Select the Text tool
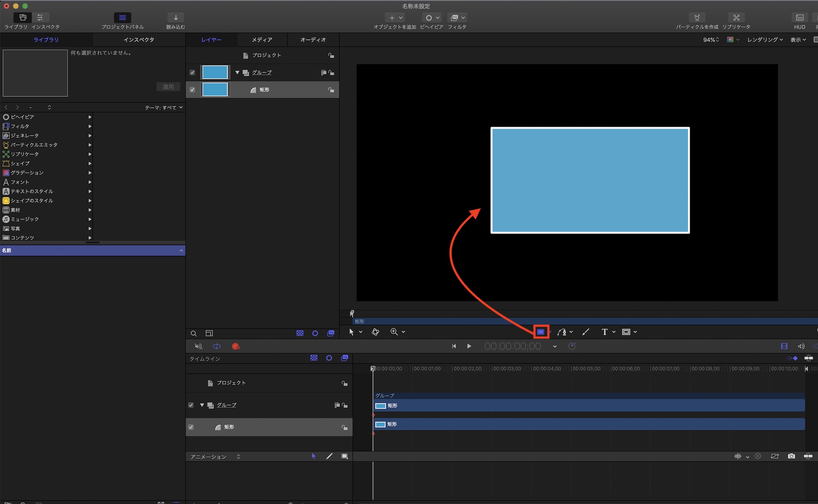Image resolution: width=818 pixels, height=504 pixels. (x=605, y=332)
